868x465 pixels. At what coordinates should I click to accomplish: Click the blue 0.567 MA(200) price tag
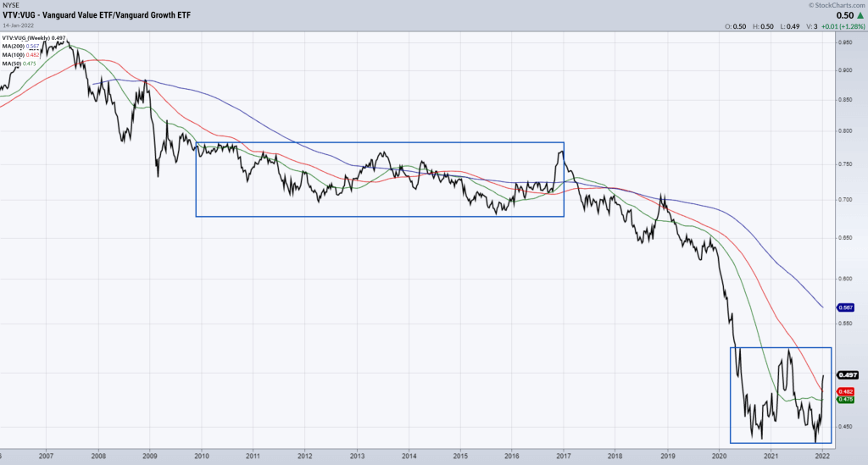click(845, 307)
